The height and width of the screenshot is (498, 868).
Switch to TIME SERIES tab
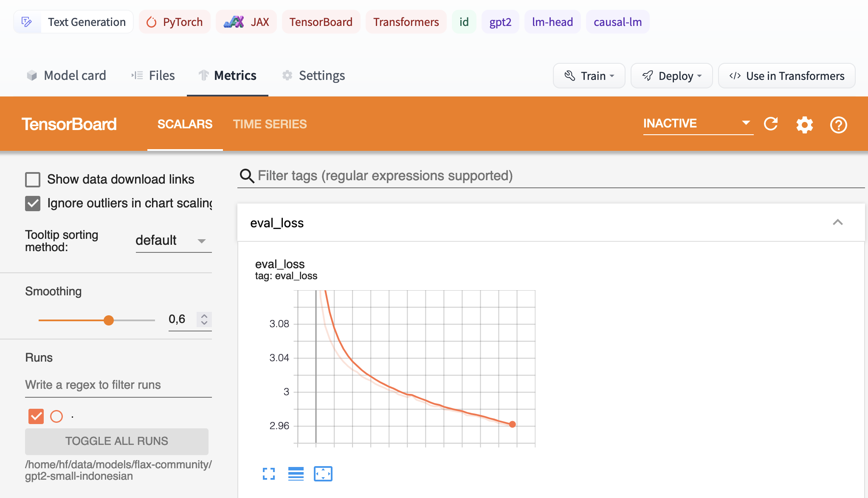pyautogui.click(x=270, y=124)
